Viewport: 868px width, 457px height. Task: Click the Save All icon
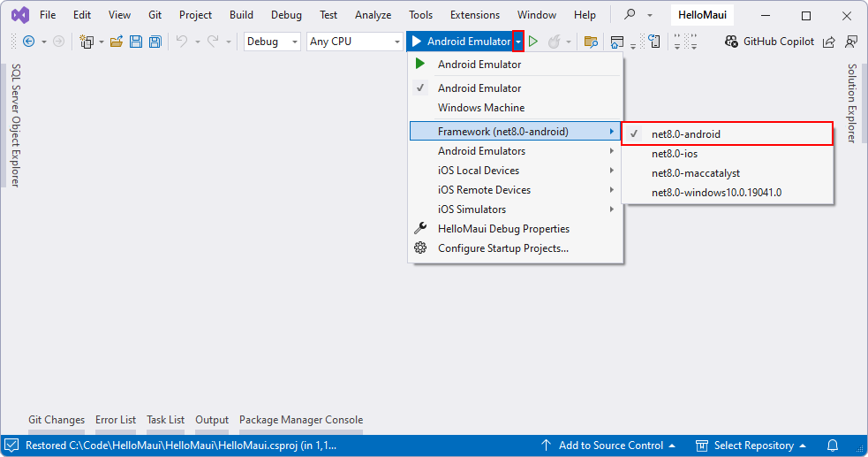pyautogui.click(x=155, y=42)
